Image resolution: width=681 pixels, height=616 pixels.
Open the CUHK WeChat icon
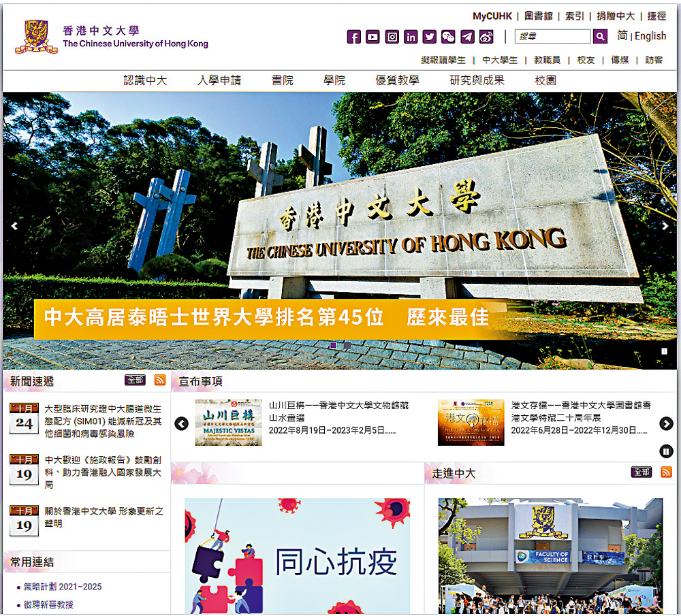click(x=448, y=37)
